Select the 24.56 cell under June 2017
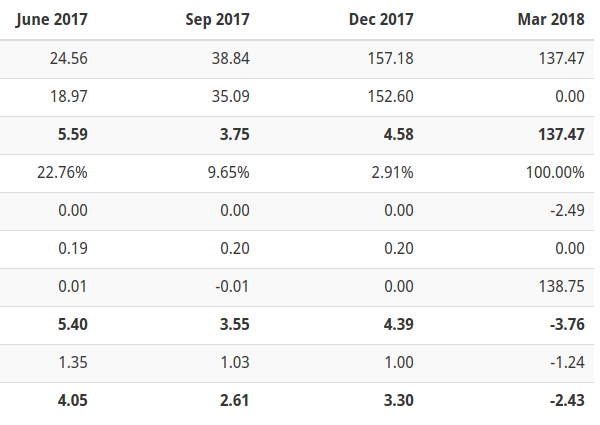 (x=68, y=59)
